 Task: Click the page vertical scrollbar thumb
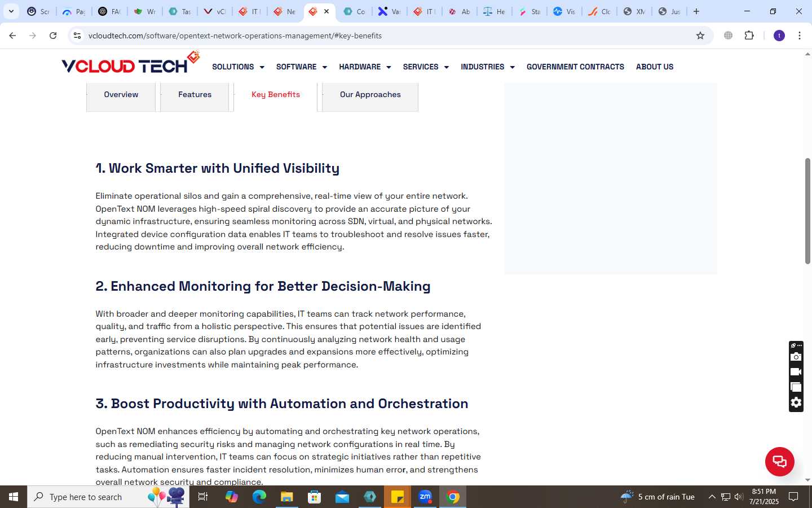click(x=807, y=211)
